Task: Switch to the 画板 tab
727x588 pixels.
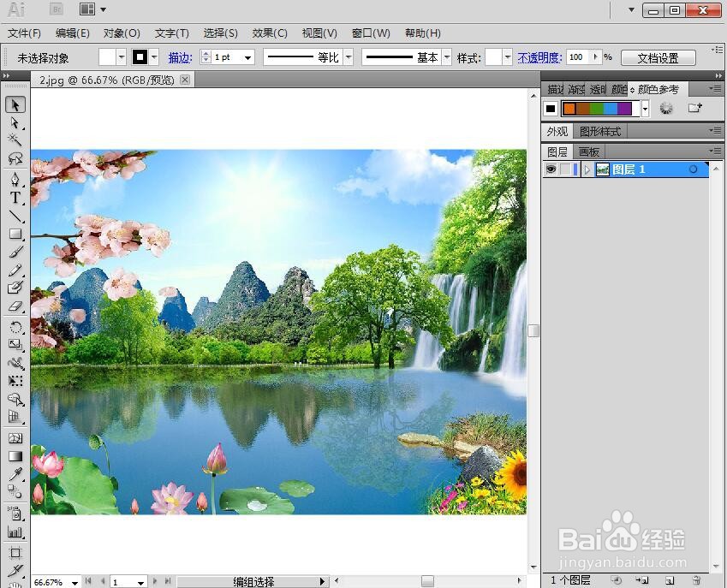Action: click(589, 152)
